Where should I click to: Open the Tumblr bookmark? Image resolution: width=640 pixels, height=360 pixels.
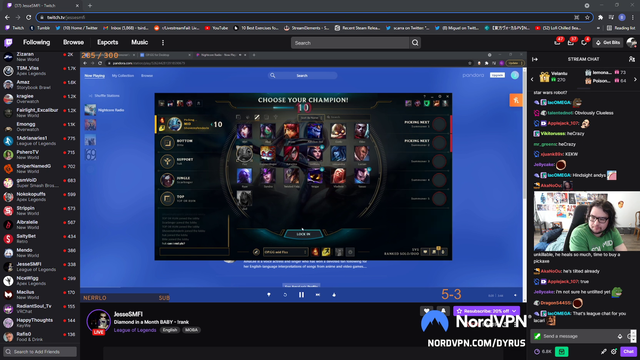tap(40, 28)
